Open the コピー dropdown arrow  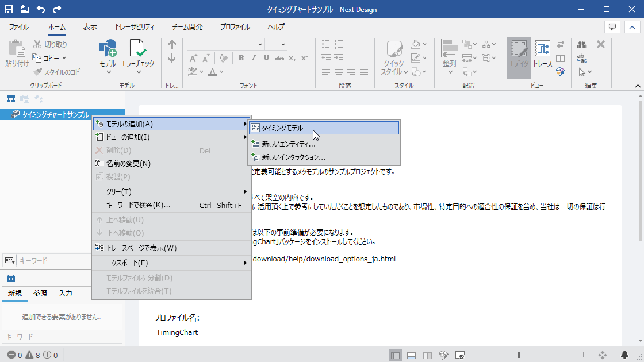coord(64,58)
